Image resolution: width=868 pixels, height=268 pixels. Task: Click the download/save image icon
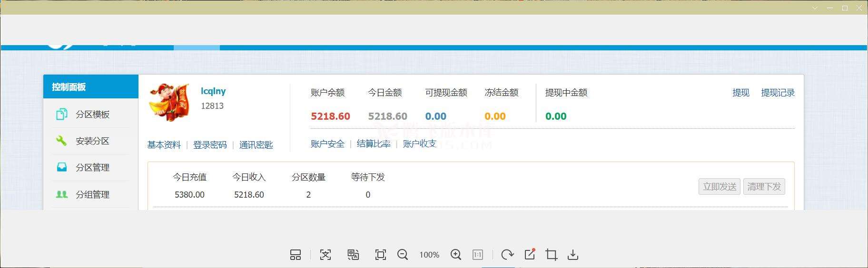573,255
